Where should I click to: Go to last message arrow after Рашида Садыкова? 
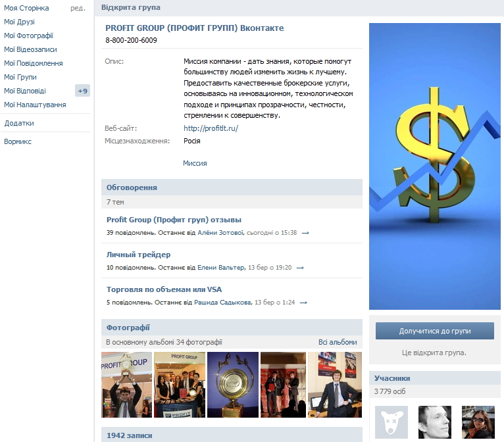pos(303,303)
